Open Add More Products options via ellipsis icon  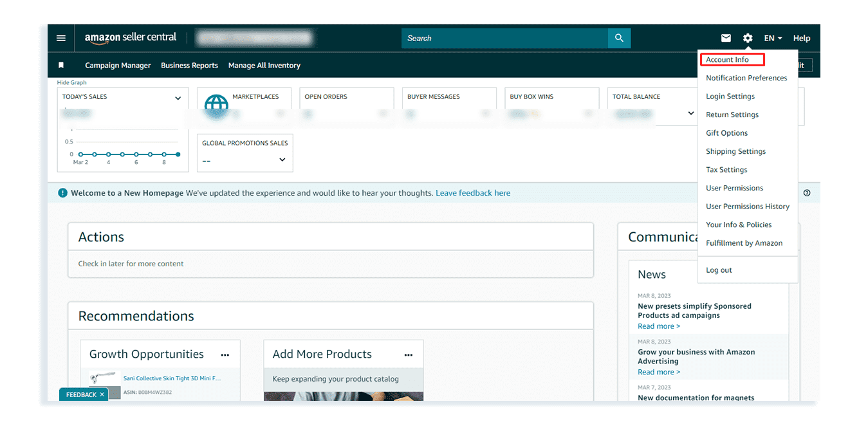click(x=408, y=355)
